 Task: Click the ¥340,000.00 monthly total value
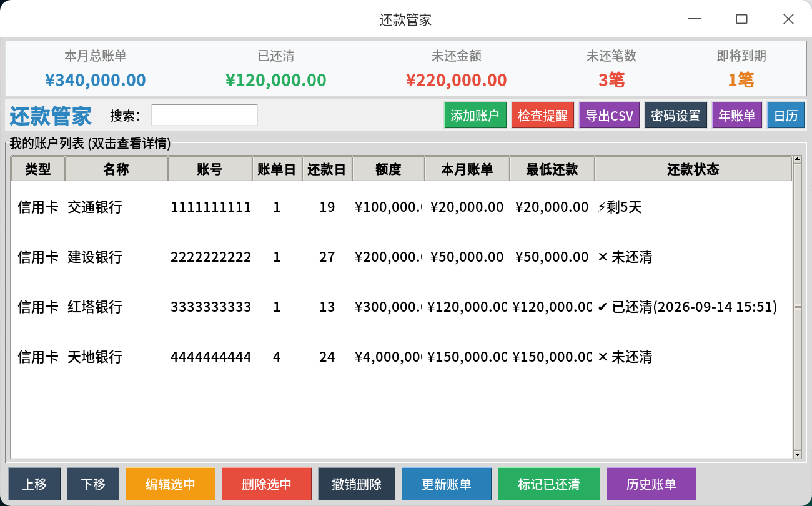[96, 80]
